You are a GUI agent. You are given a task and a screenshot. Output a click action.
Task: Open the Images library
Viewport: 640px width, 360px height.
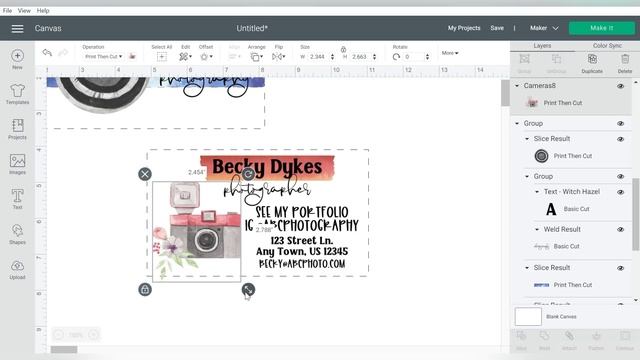pyautogui.click(x=17, y=164)
